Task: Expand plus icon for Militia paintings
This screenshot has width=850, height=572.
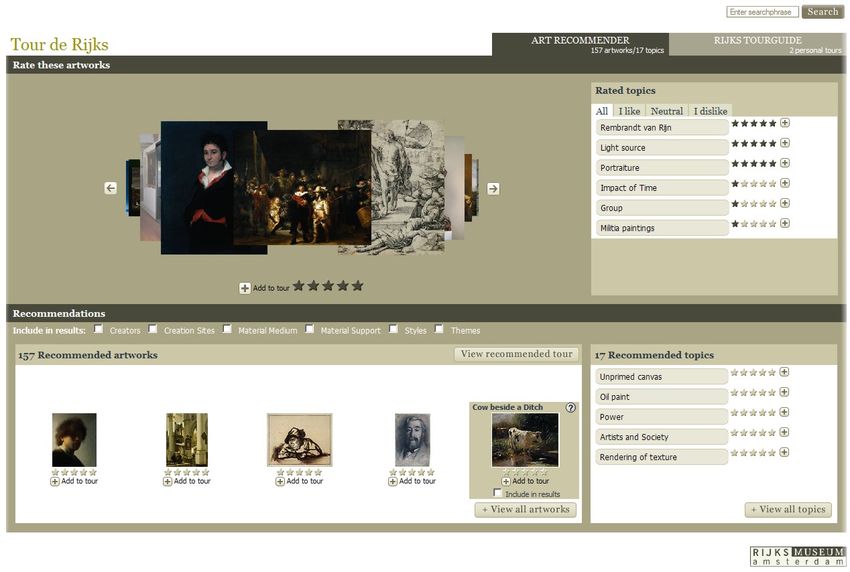Action: pos(784,223)
